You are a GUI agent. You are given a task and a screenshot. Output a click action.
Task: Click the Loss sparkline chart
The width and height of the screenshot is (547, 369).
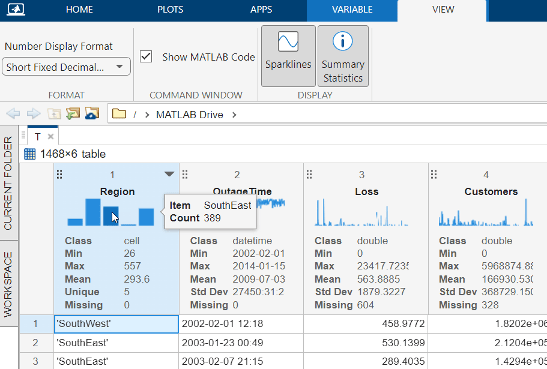tap(362, 212)
